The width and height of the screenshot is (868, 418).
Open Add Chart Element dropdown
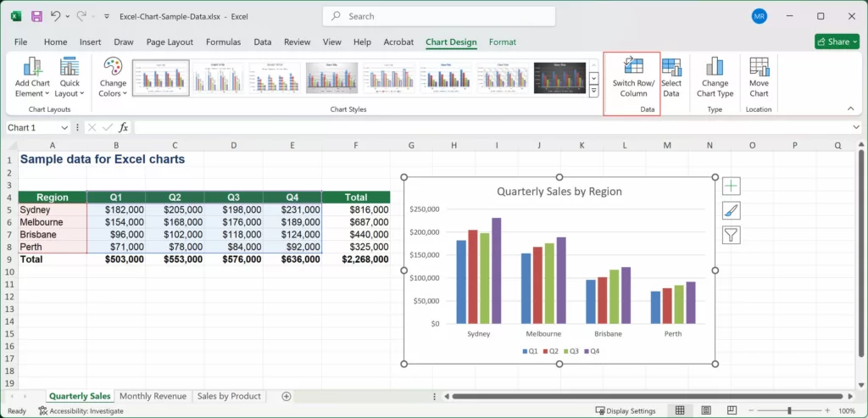point(32,77)
